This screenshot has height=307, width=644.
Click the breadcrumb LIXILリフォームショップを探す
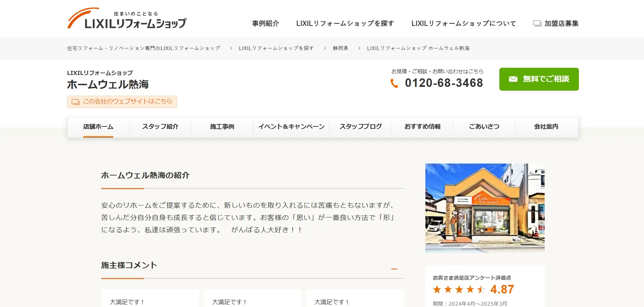coord(276,48)
